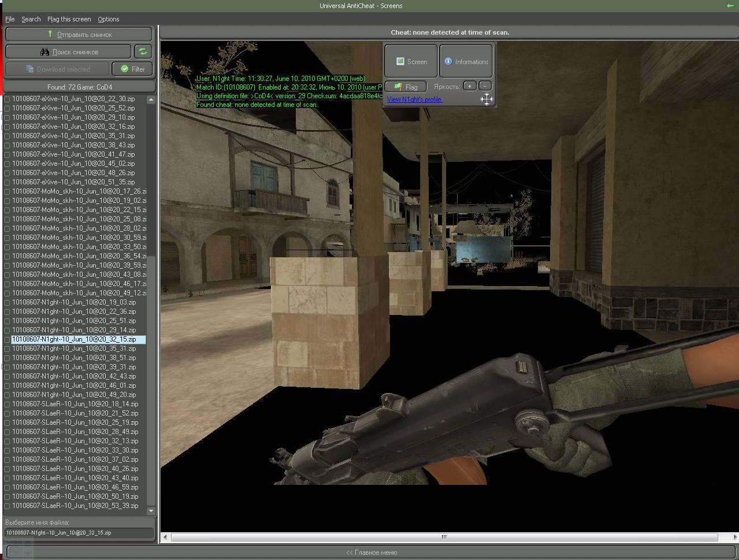This screenshot has height=560, width=739.
Task: Select 10108607-SLaeR--10_Jun_10@20_43_40.zip
Action: coord(75,478)
